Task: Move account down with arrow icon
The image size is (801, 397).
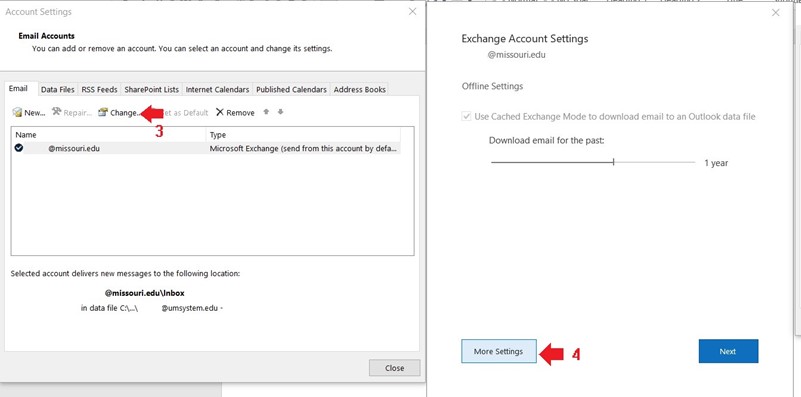Action: (280, 112)
